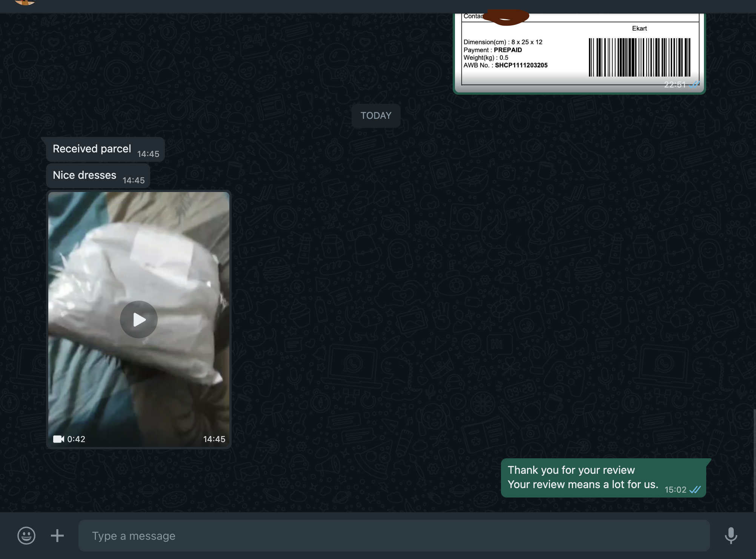Image resolution: width=756 pixels, height=559 pixels.
Task: Play the 0:42 video
Action: (x=139, y=319)
